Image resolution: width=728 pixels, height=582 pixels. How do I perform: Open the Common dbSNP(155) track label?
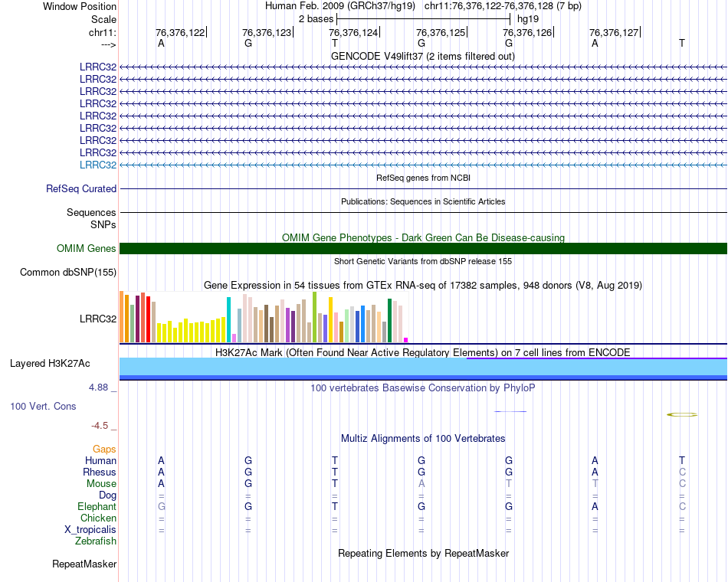pos(68,272)
